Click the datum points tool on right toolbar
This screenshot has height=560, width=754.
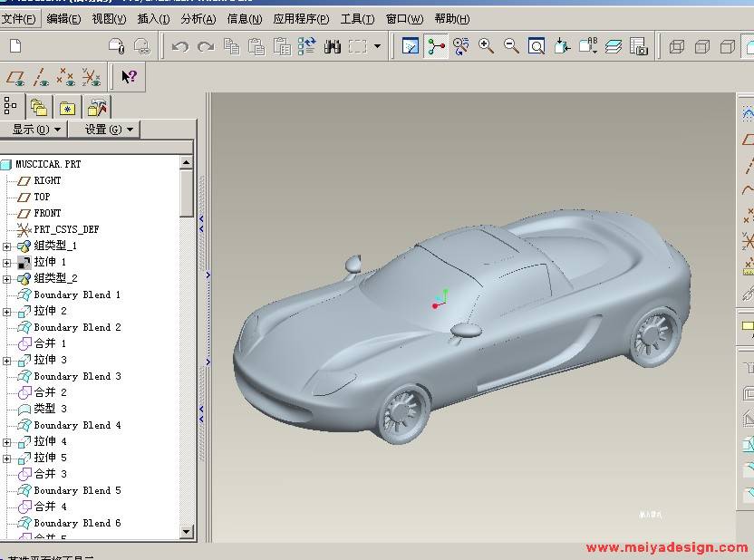(748, 215)
